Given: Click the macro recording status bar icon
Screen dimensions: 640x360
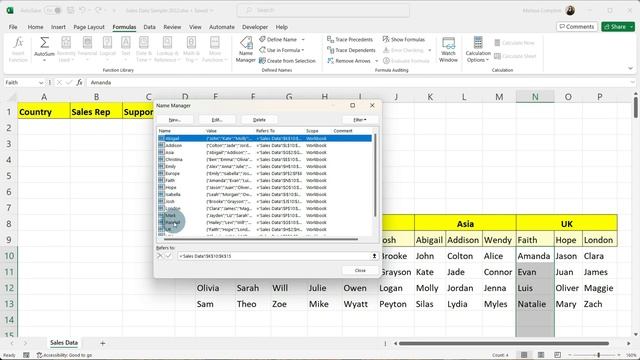Looking at the screenshot, I should coord(26,355).
